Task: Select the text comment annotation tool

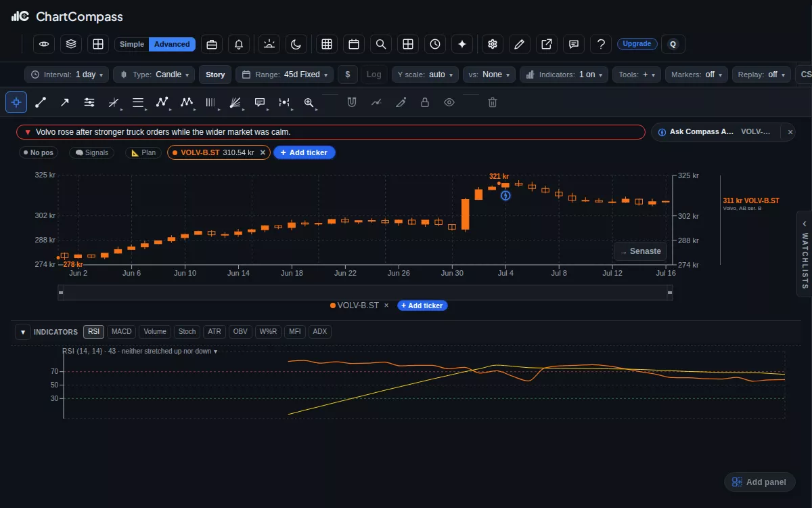Action: [260, 102]
